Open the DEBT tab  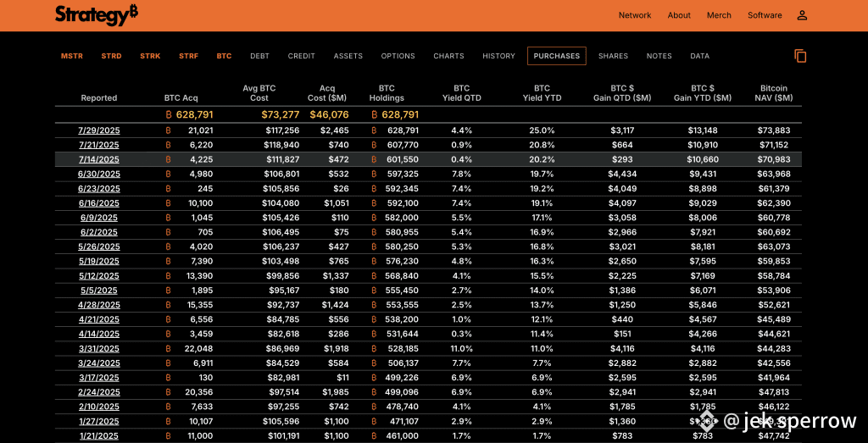pyautogui.click(x=259, y=56)
